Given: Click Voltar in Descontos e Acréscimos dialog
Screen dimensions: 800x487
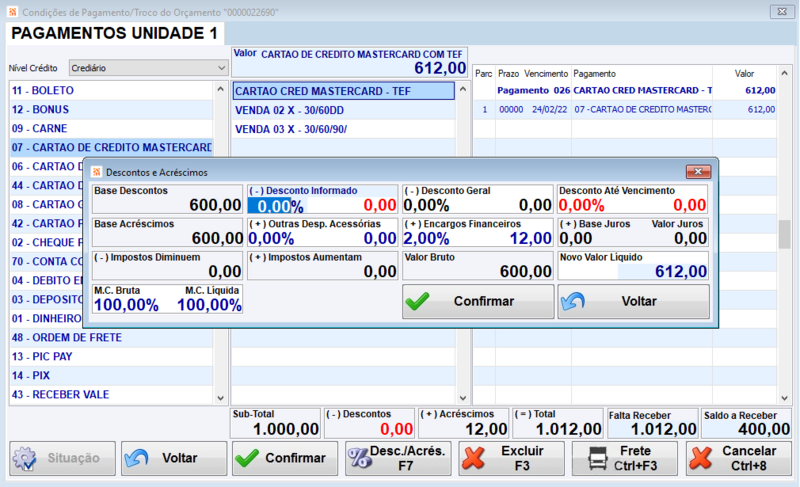Looking at the screenshot, I should click(x=633, y=301).
